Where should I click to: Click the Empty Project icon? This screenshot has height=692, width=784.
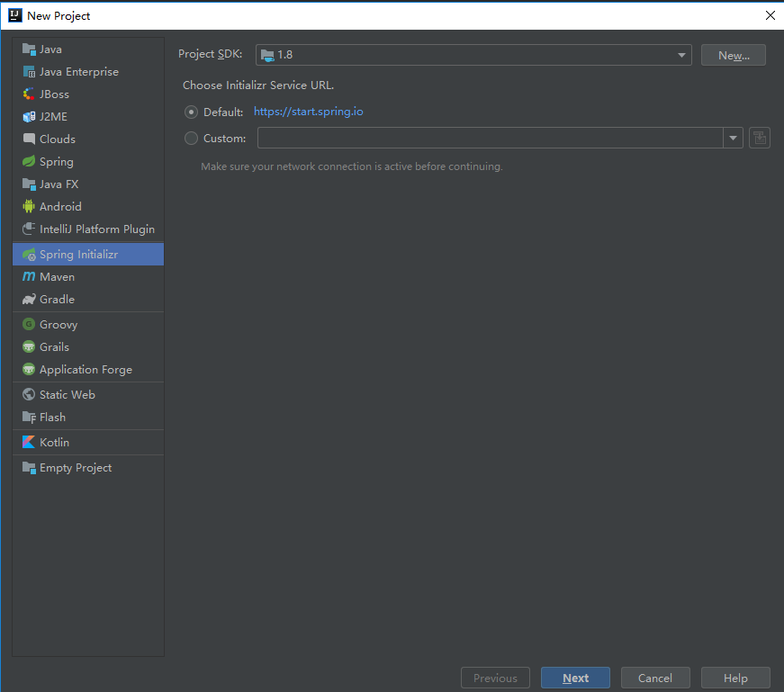point(29,468)
